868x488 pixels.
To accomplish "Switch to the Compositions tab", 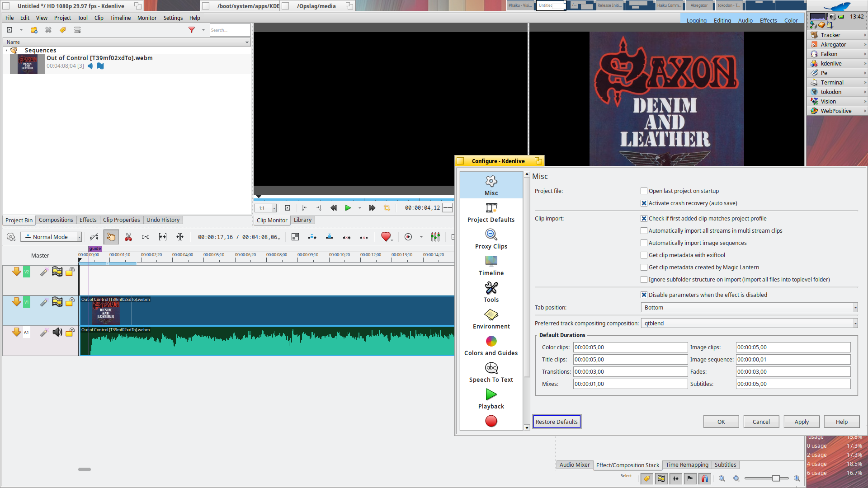I will point(56,220).
